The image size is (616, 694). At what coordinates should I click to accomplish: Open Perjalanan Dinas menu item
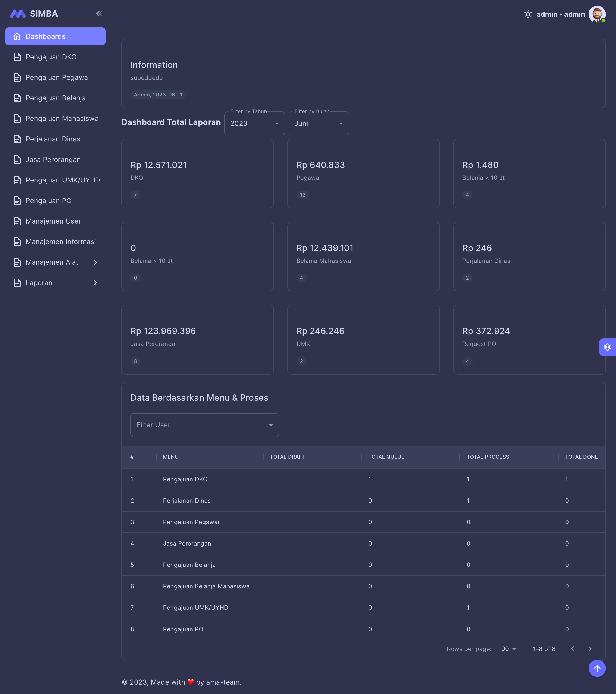tap(53, 139)
